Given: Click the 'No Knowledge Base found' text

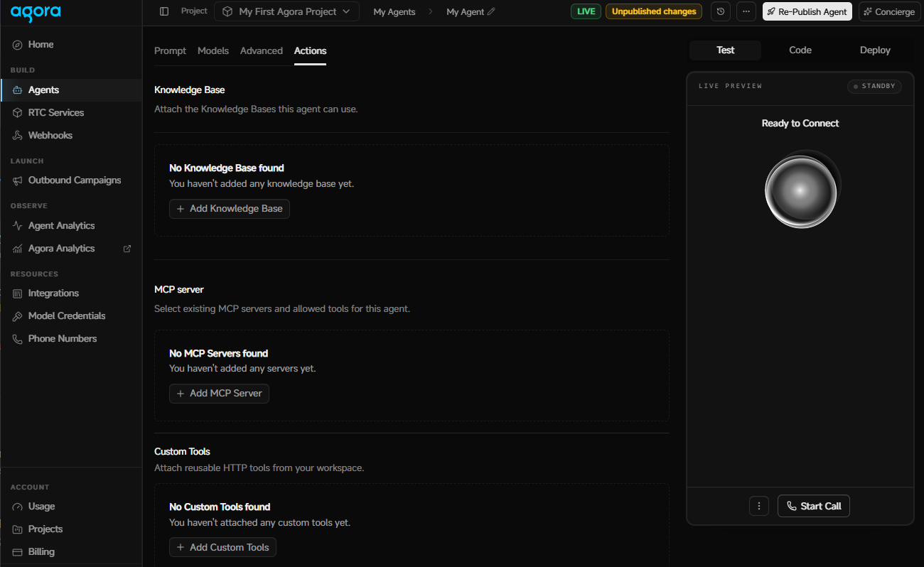Looking at the screenshot, I should click(x=227, y=168).
